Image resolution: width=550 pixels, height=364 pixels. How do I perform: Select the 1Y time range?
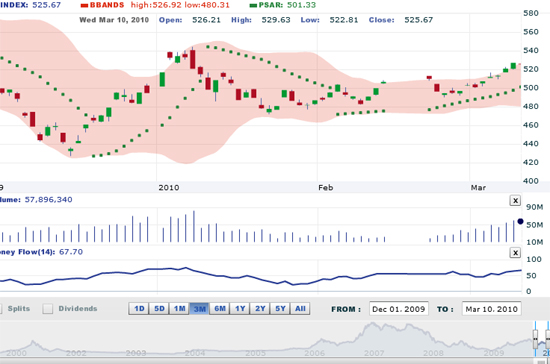tap(240, 309)
